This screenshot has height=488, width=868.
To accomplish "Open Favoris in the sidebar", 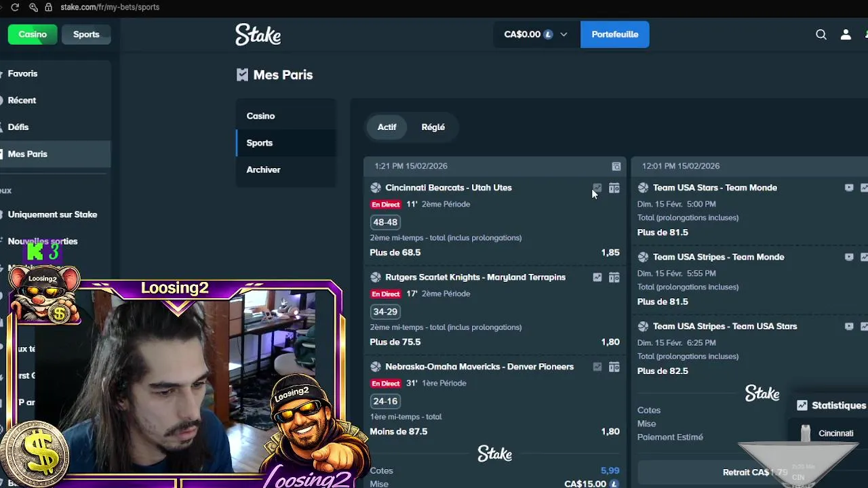I will [x=23, y=73].
